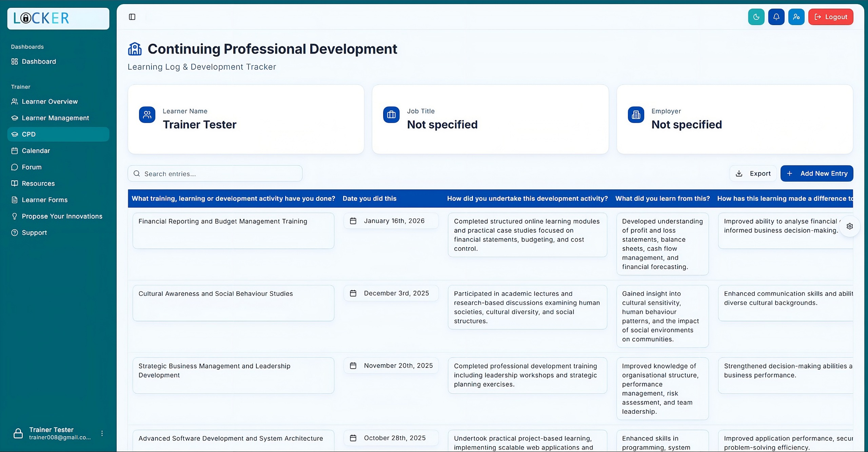
Task: Toggle dark mode theme
Action: tap(756, 17)
